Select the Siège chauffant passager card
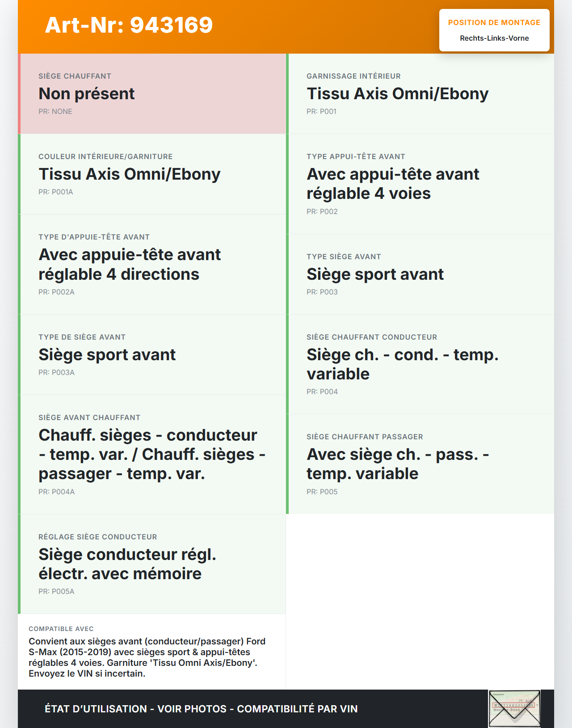Screen dimensions: 572x728 420,464
